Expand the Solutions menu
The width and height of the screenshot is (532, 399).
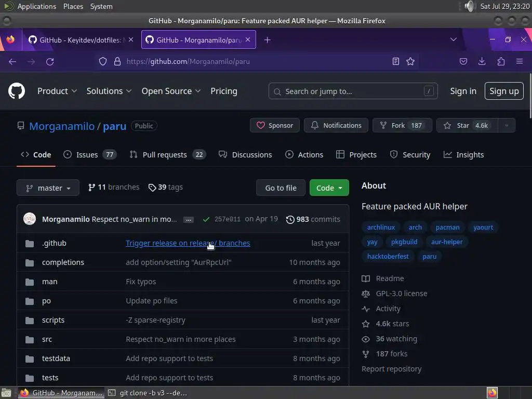pyautogui.click(x=109, y=91)
